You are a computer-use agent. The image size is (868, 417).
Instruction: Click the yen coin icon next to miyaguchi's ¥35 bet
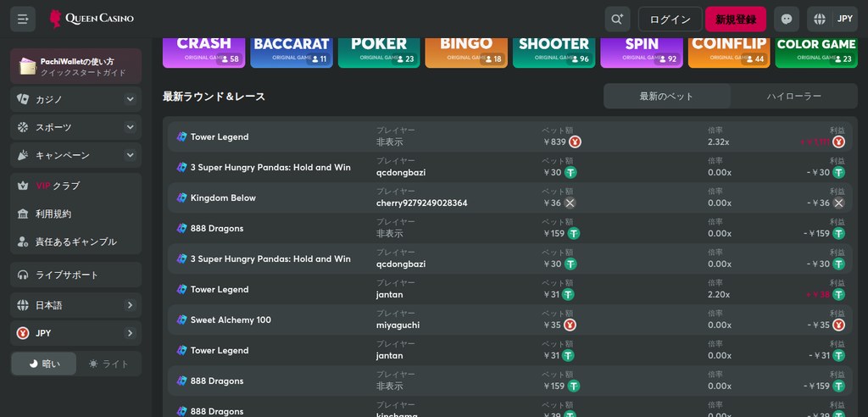tap(570, 325)
